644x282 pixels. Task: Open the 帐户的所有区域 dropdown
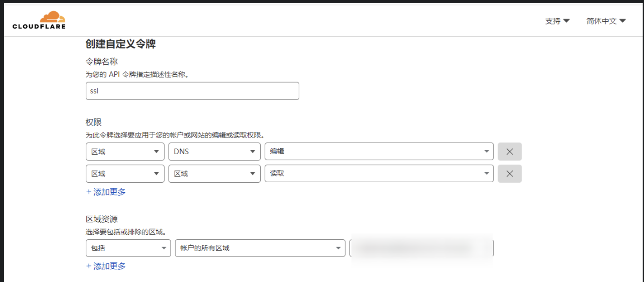point(260,248)
